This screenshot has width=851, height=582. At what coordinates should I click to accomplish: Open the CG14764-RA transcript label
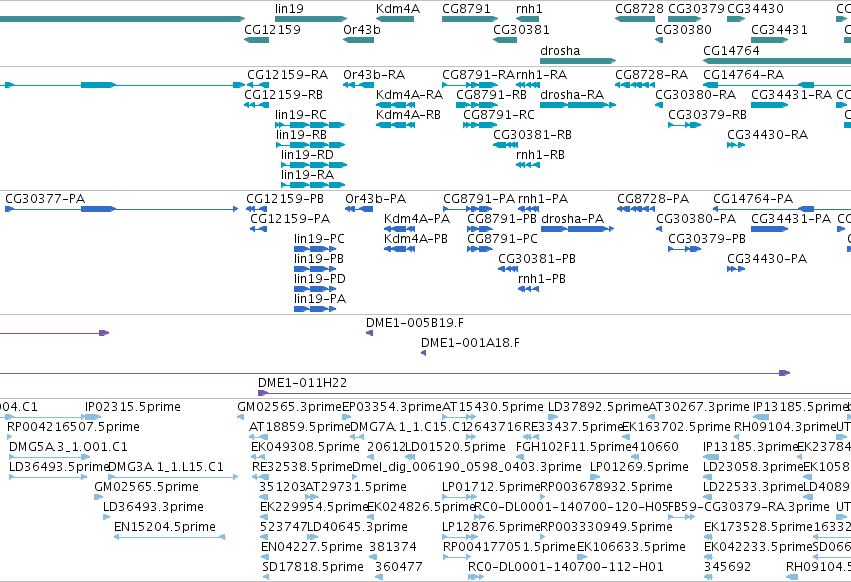click(744, 74)
